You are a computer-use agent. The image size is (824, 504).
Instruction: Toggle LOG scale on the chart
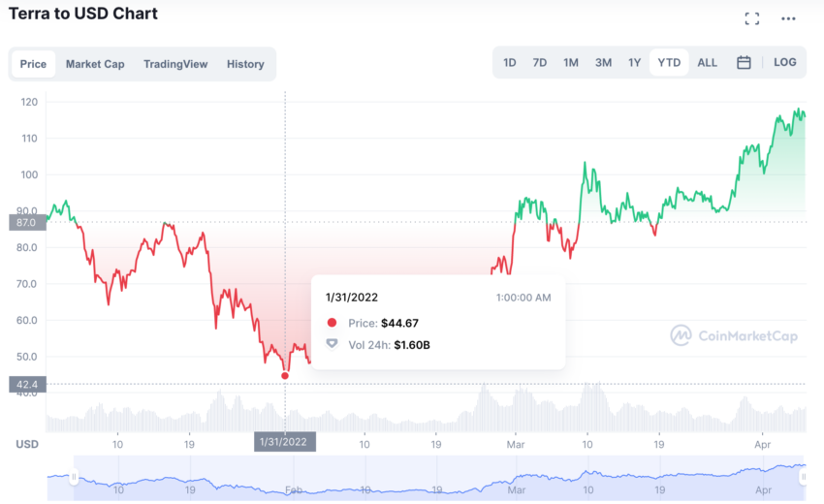(x=784, y=63)
